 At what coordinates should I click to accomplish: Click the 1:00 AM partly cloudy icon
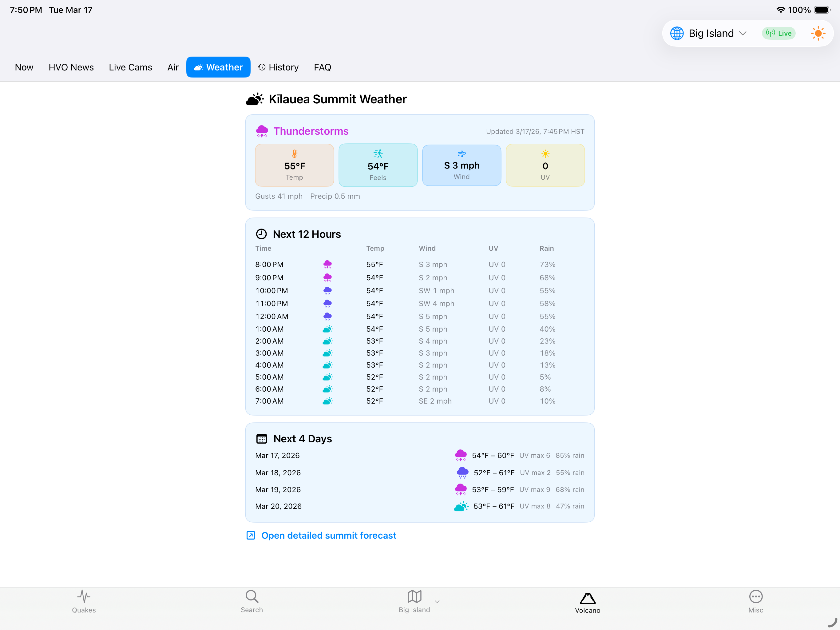327,329
